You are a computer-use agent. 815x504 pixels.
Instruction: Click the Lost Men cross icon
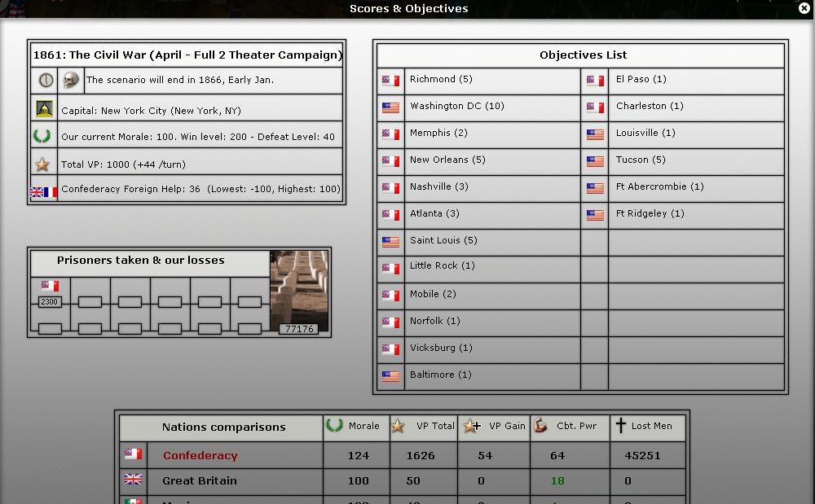pyautogui.click(x=620, y=426)
